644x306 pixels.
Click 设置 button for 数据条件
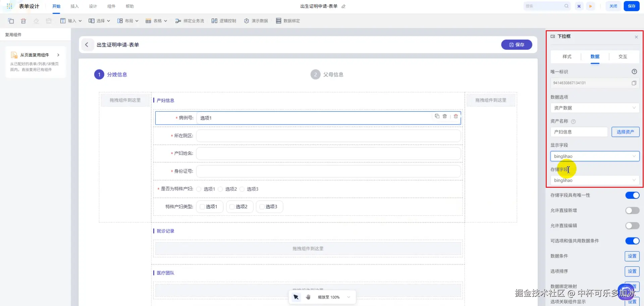click(x=632, y=256)
